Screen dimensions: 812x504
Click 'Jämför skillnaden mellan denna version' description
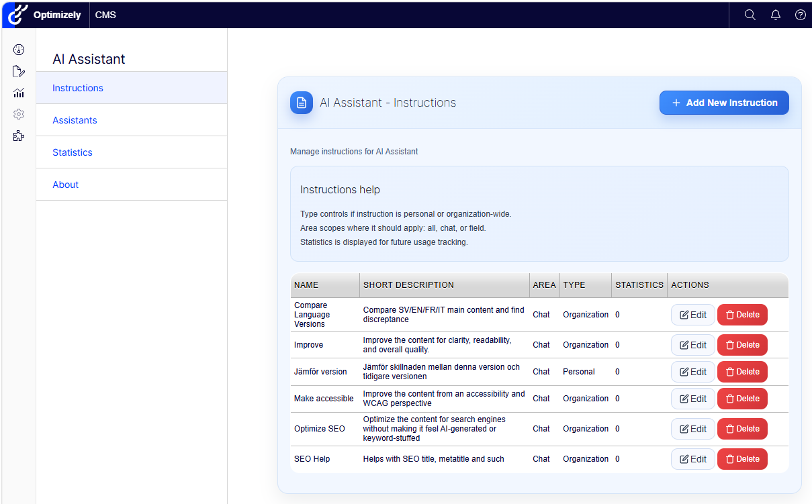tap(441, 372)
